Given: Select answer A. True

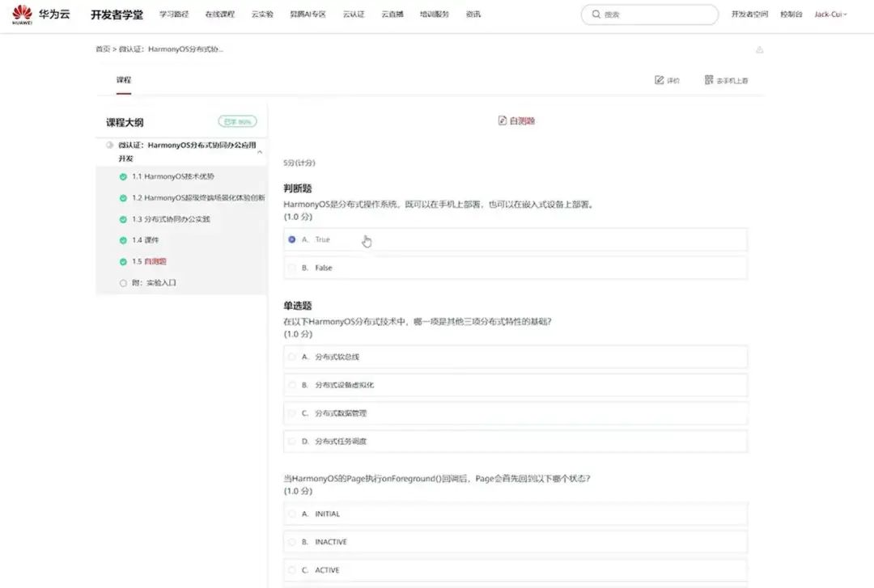Looking at the screenshot, I should click(515, 239).
